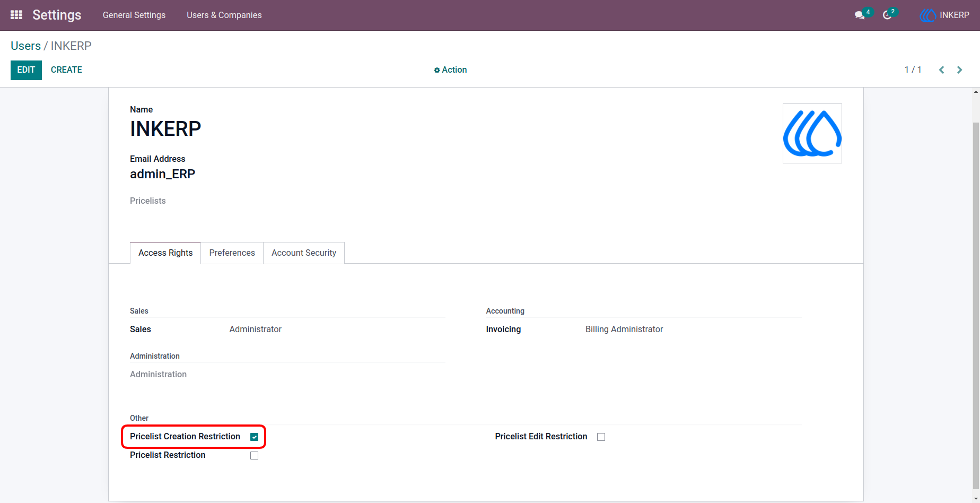Open the activities clock icon
Screen dimensions: 980x503
pos(887,15)
